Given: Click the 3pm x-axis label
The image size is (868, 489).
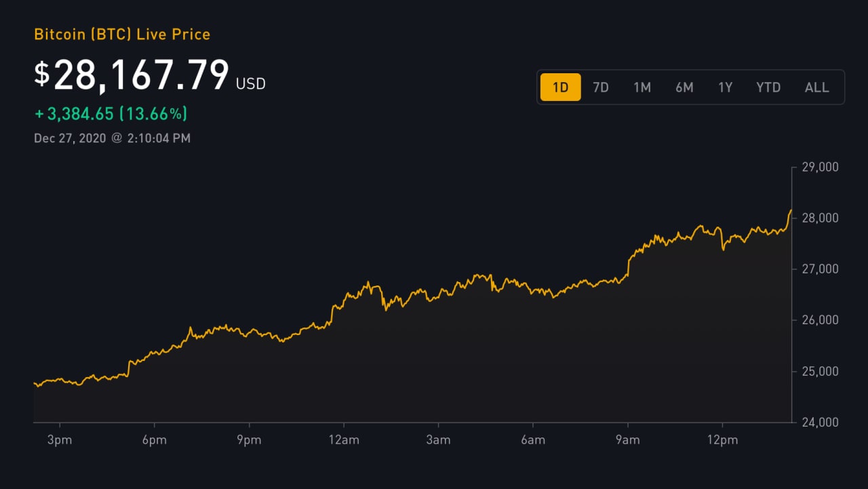Looking at the screenshot, I should tap(60, 440).
